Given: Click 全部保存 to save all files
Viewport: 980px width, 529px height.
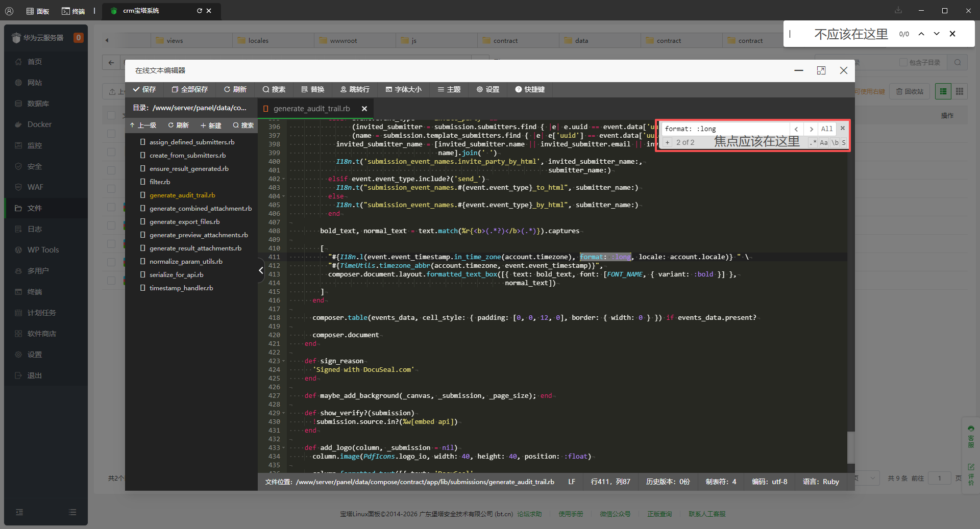Looking at the screenshot, I should pos(189,89).
